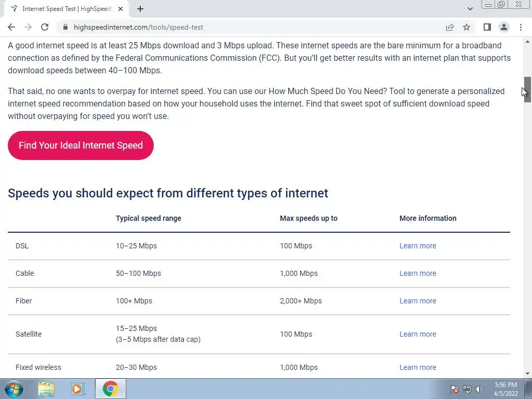The image size is (532, 399).
Task: Close the Internet Speed Test tab
Action: (x=121, y=9)
